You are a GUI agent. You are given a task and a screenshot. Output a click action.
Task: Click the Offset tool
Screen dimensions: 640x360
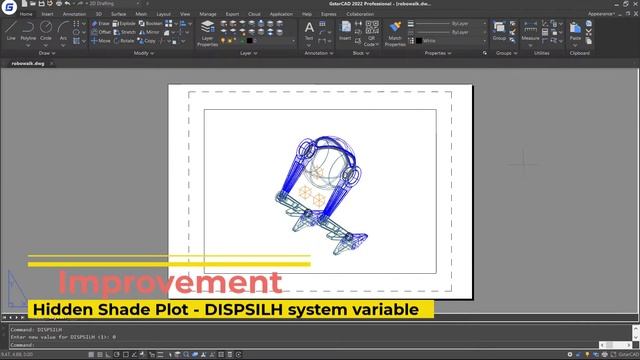[x=101, y=32]
